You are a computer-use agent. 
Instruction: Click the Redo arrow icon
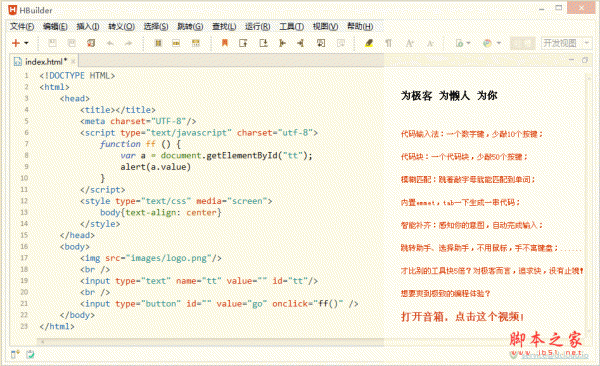(129, 43)
